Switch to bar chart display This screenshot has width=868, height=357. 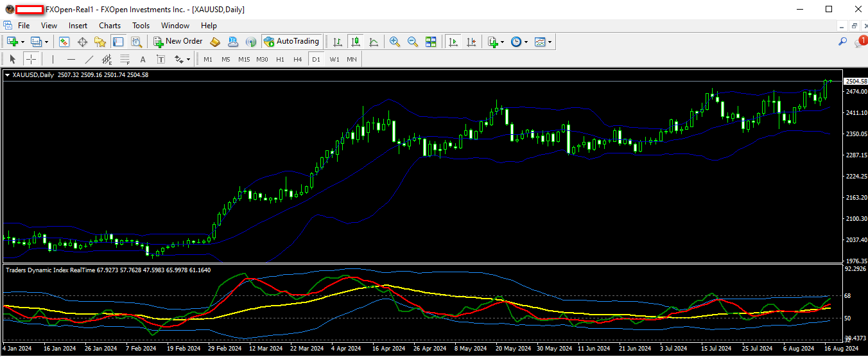tap(338, 42)
